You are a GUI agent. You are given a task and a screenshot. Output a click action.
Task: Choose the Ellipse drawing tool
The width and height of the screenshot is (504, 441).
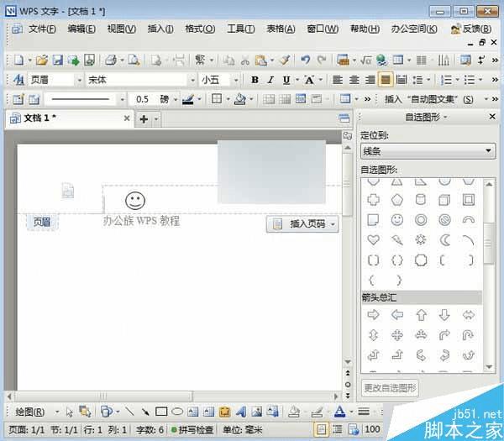point(177,412)
